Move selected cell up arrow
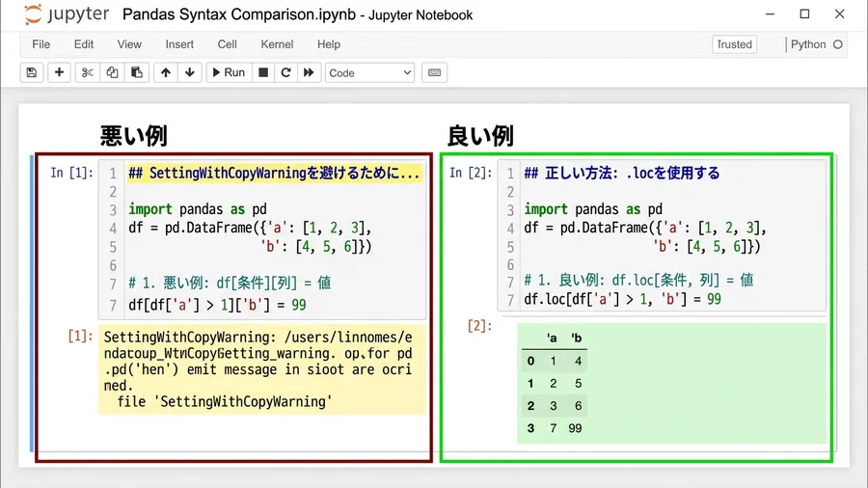The height and width of the screenshot is (488, 868). 166,72
